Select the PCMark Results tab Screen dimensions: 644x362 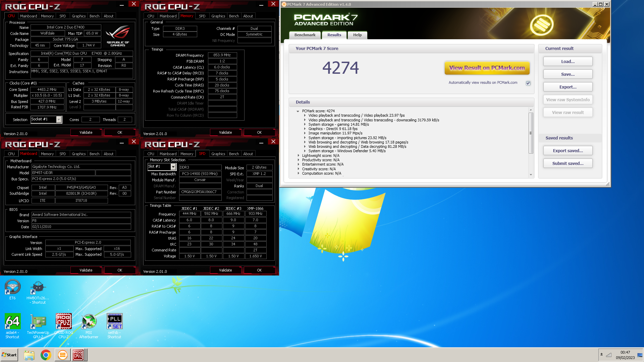[334, 35]
